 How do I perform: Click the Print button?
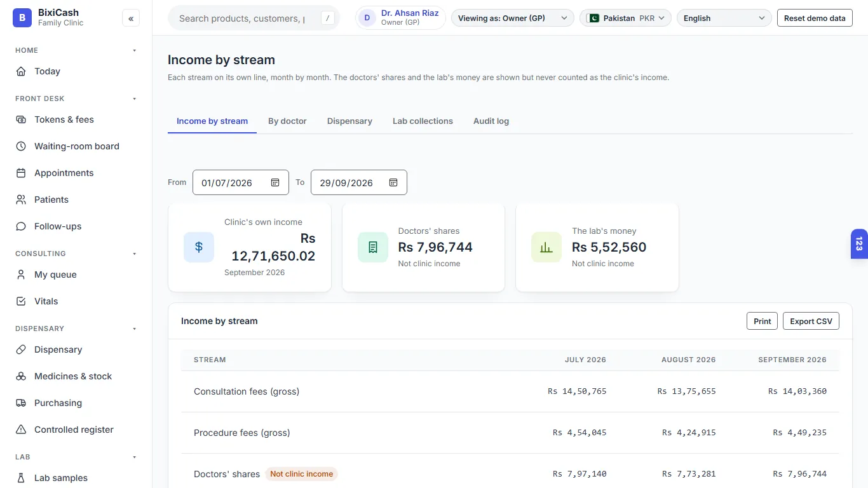762,321
